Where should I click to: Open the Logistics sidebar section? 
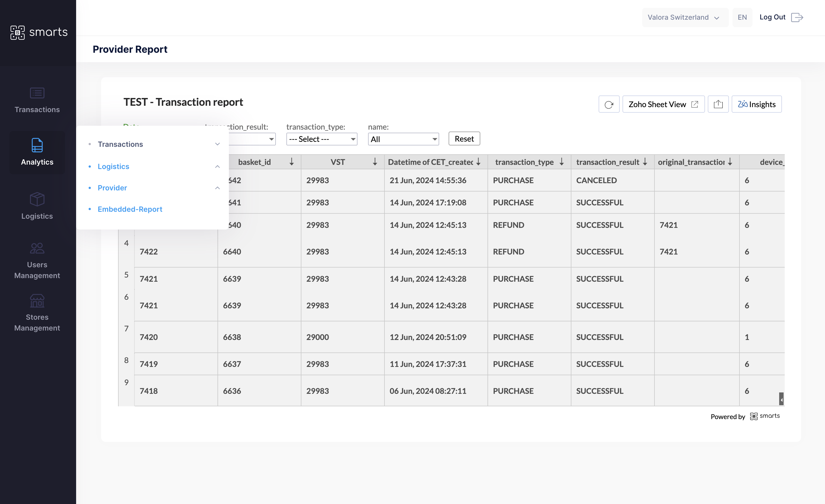[x=37, y=206]
